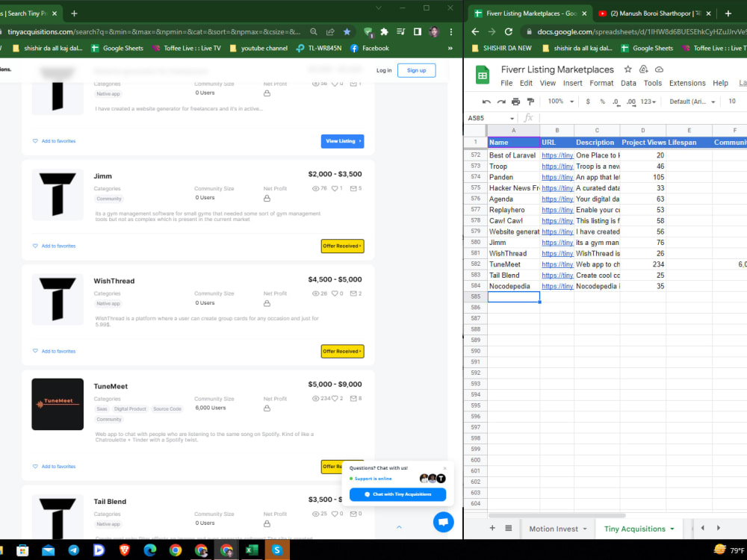Viewport: 747px width, 560px height.
Task: Select the paint format icon in Sheets
Action: (x=530, y=102)
